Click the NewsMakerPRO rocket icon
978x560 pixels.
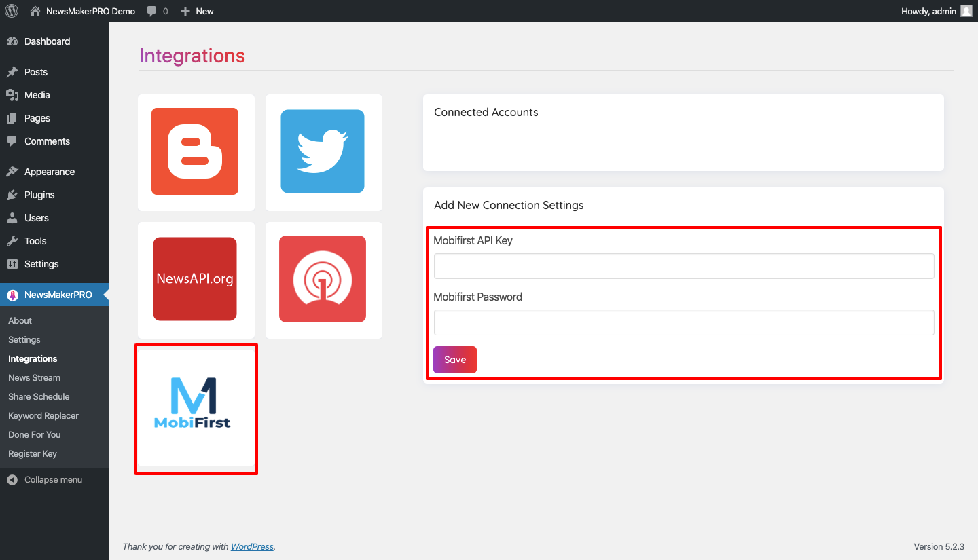[x=12, y=295]
